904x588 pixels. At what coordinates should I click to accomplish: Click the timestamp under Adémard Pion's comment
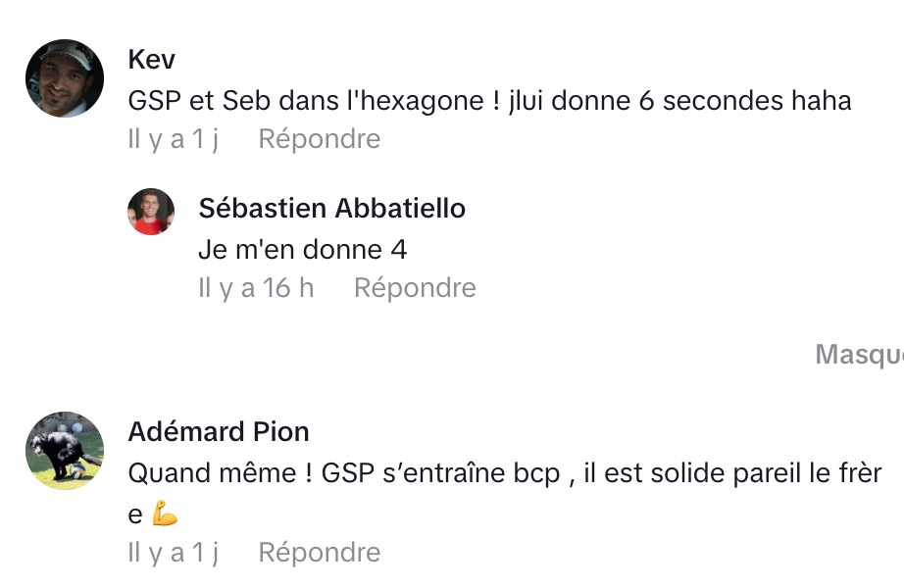tap(173, 553)
